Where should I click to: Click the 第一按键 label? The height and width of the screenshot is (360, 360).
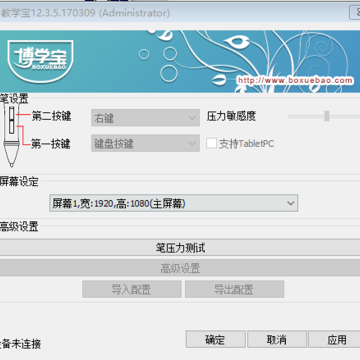coord(51,144)
